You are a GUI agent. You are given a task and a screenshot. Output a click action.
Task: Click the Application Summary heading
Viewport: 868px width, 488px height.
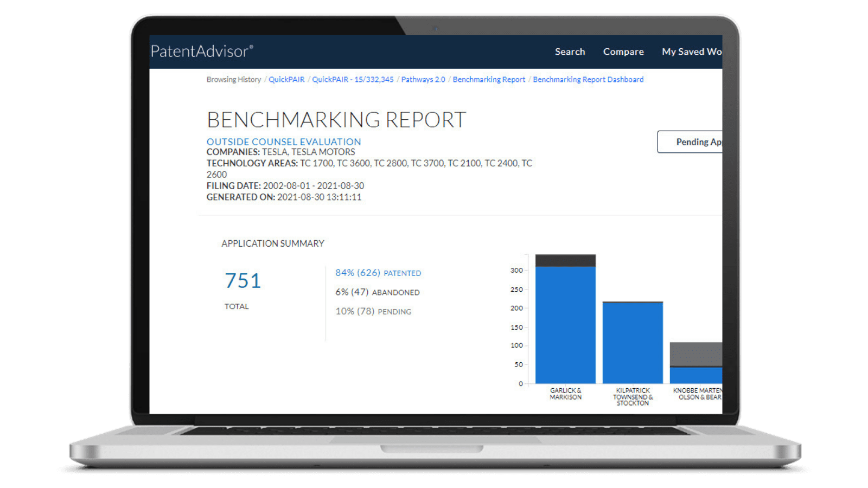click(x=273, y=243)
